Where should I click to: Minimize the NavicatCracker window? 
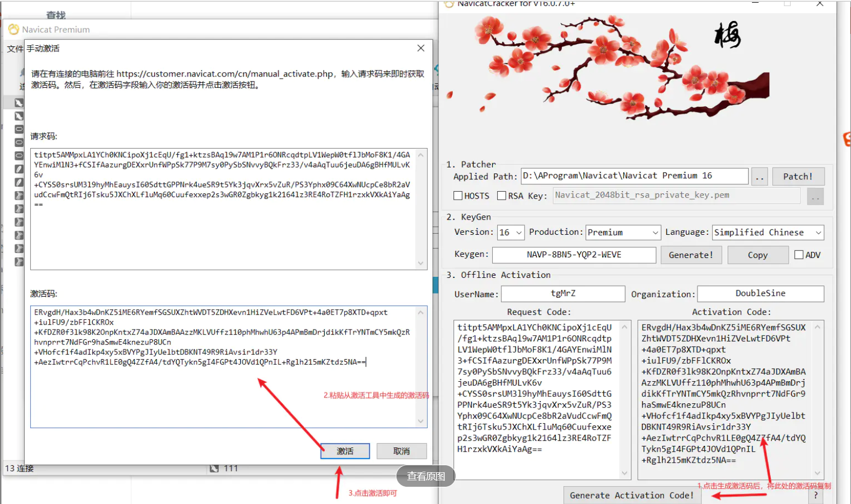point(756,4)
